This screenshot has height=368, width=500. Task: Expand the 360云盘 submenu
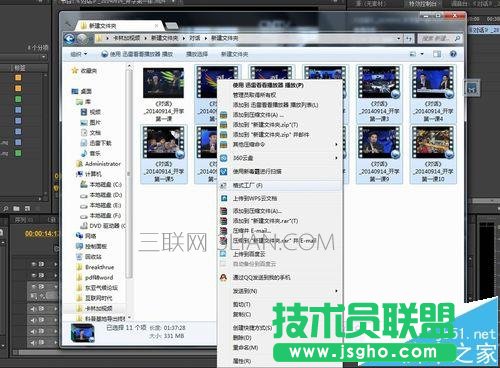280,158
